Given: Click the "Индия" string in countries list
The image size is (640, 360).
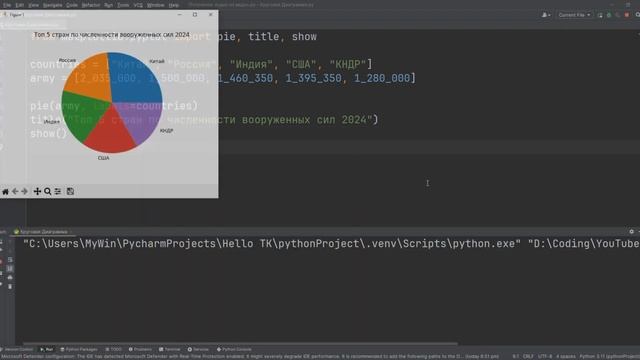Looking at the screenshot, I should 251,64.
